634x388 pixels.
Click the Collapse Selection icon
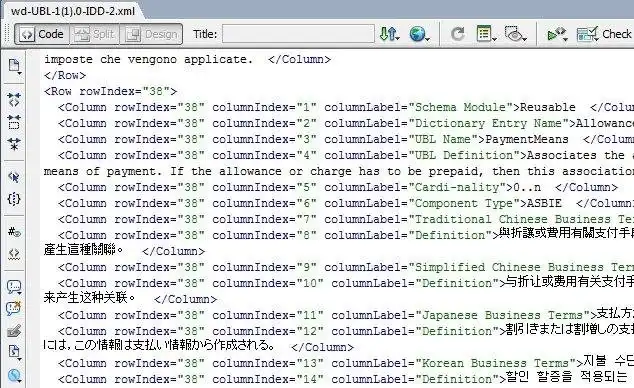pos(14,122)
